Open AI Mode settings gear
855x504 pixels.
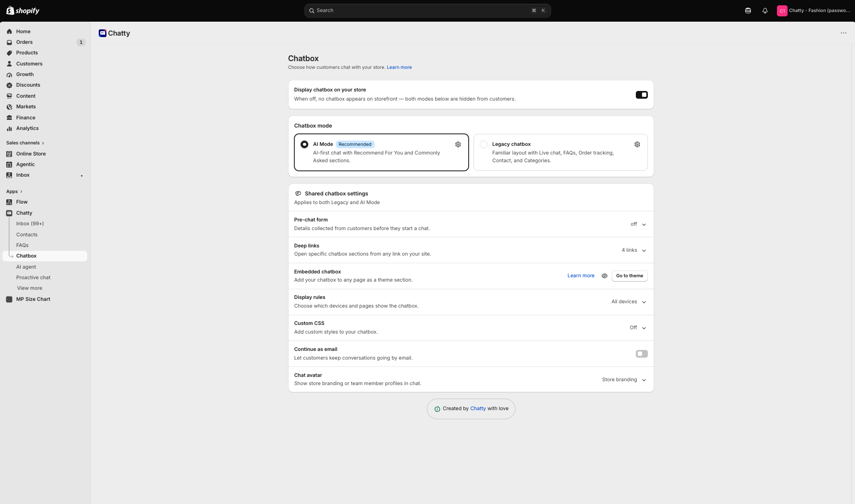458,144
